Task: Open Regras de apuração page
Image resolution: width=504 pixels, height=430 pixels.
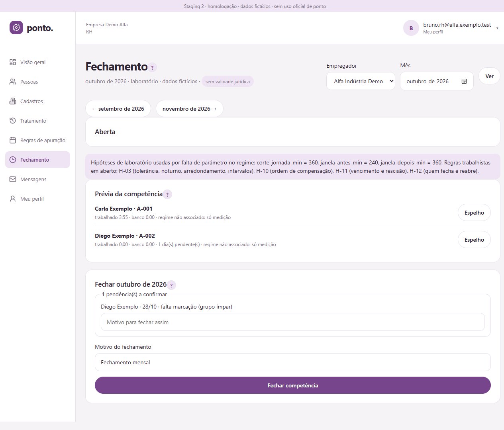Action: (x=37, y=140)
